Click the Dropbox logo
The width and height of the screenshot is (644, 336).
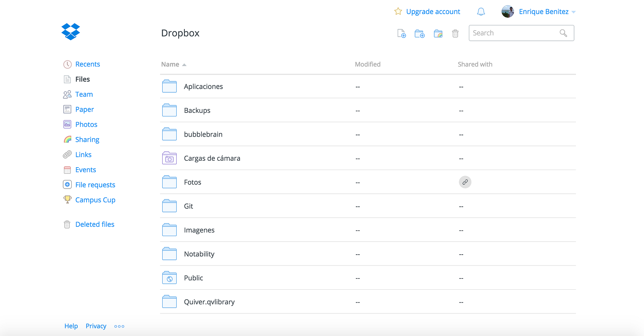coord(71,32)
